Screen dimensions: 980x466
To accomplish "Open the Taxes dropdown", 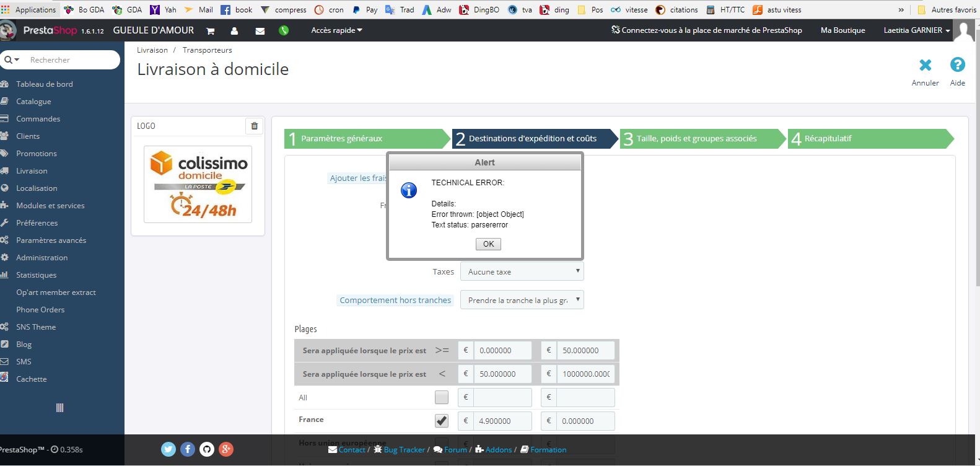I will coord(522,271).
